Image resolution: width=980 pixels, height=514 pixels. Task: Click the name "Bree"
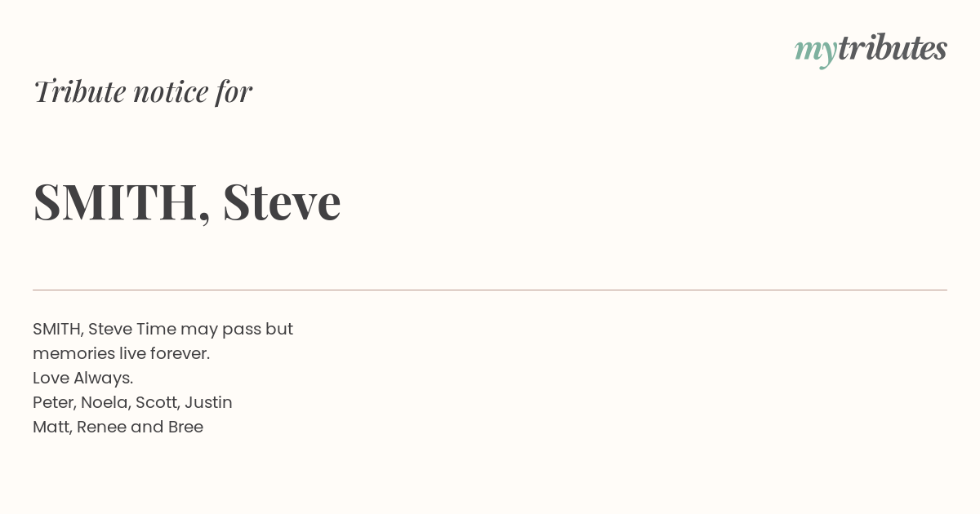[x=185, y=427]
